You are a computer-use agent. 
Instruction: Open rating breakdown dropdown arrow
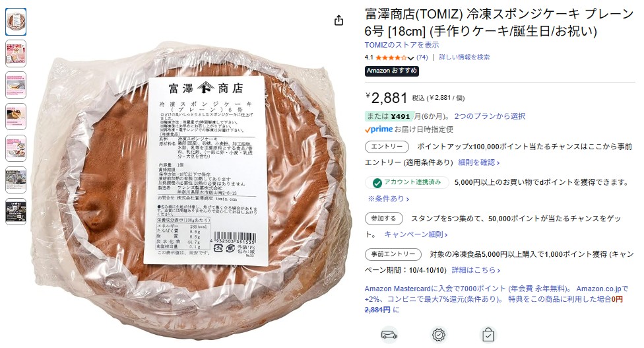[410, 58]
